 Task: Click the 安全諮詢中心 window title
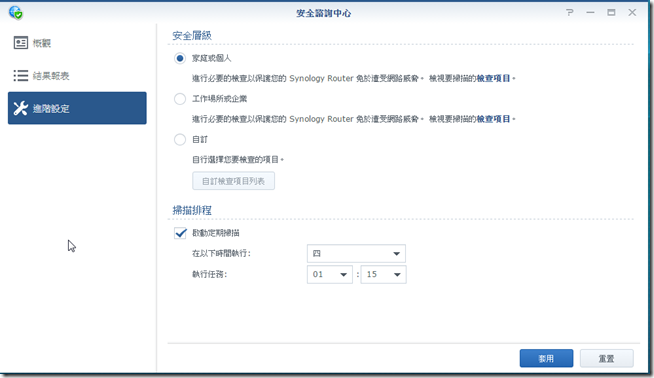coord(324,13)
